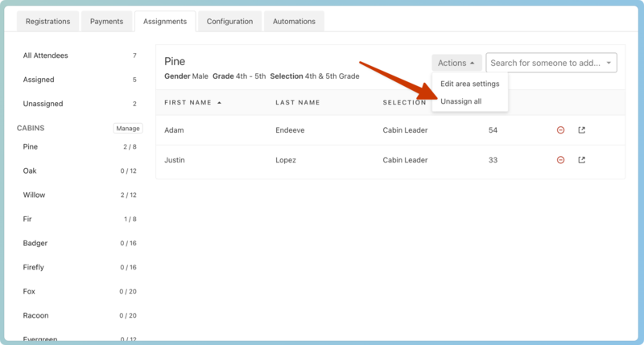
Task: Open the Automations tab
Action: click(x=294, y=22)
